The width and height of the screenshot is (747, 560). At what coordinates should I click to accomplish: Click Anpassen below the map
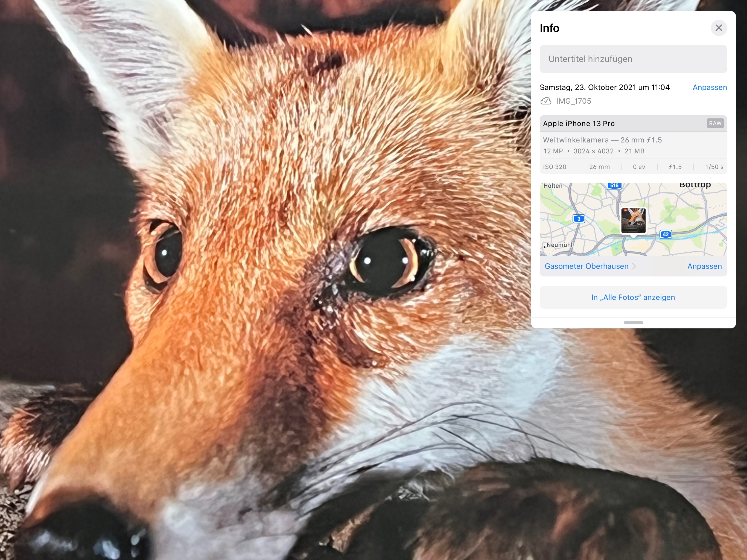coord(704,266)
